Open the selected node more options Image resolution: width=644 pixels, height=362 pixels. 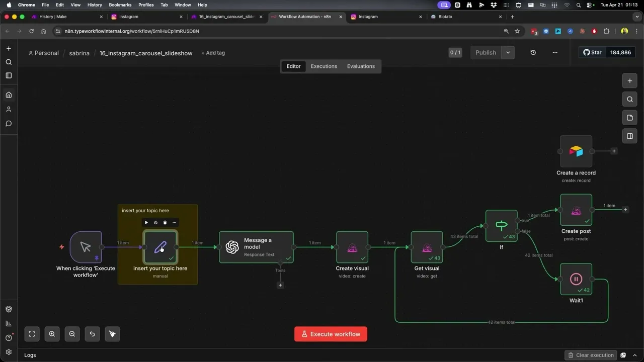[174, 222]
